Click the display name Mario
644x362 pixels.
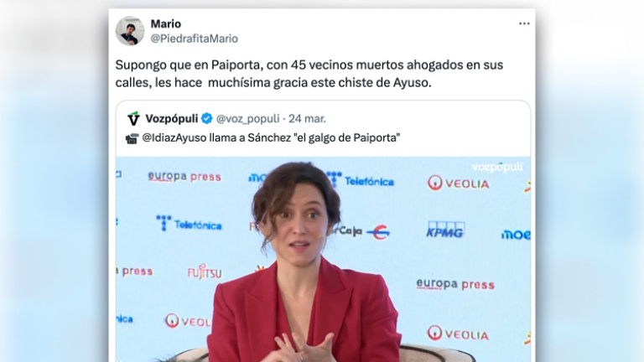(165, 23)
